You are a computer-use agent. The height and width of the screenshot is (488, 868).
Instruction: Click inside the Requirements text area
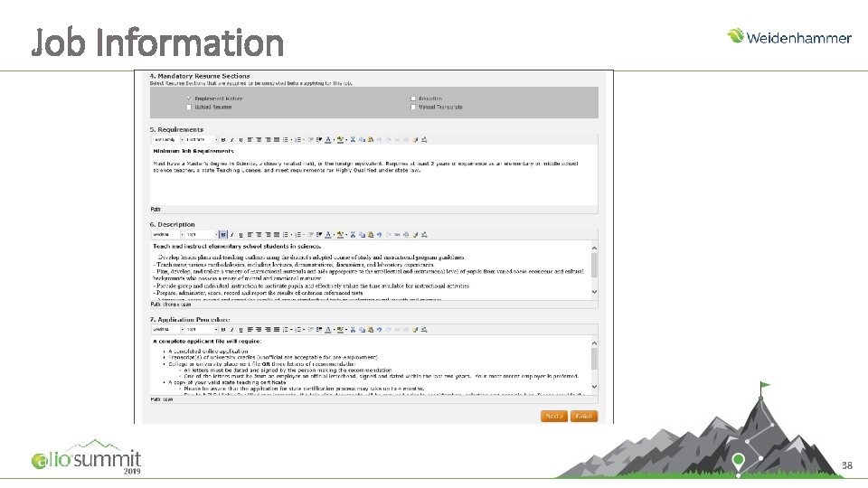373,174
